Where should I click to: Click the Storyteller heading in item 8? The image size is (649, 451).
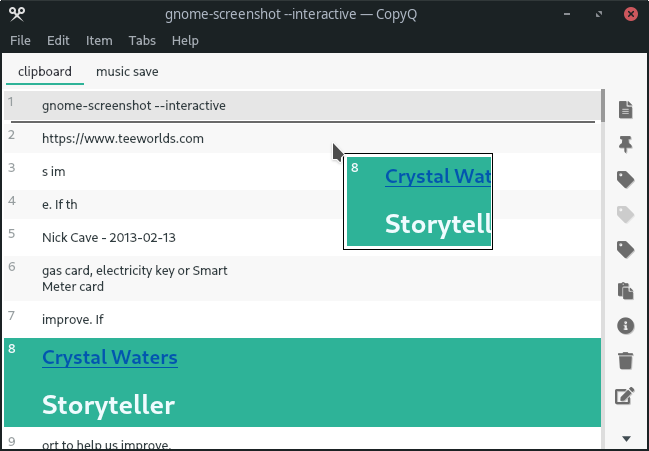pos(108,405)
